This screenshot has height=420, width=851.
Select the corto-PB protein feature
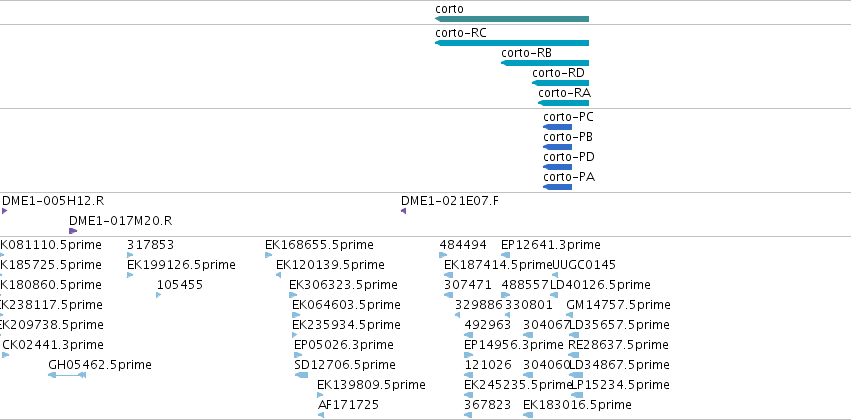pyautogui.click(x=557, y=147)
